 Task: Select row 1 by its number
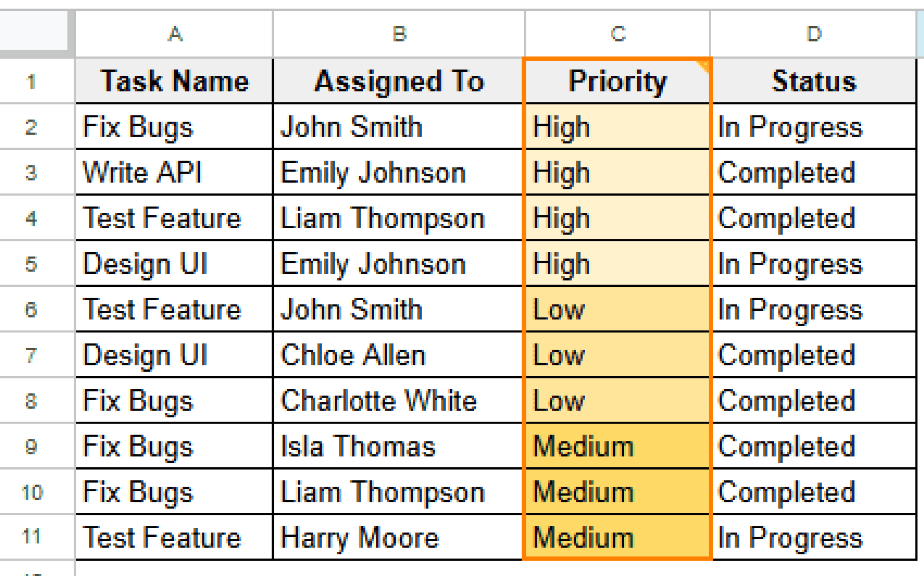[31, 82]
